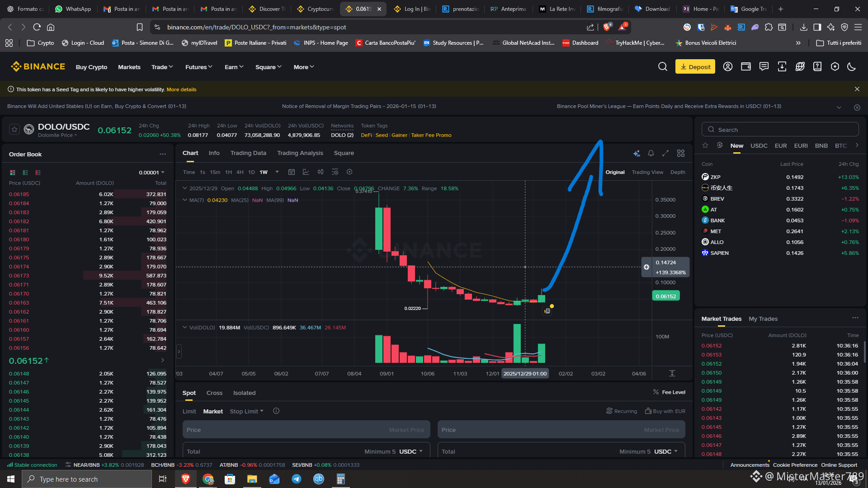Open the Futures navigation dropdown

click(199, 67)
